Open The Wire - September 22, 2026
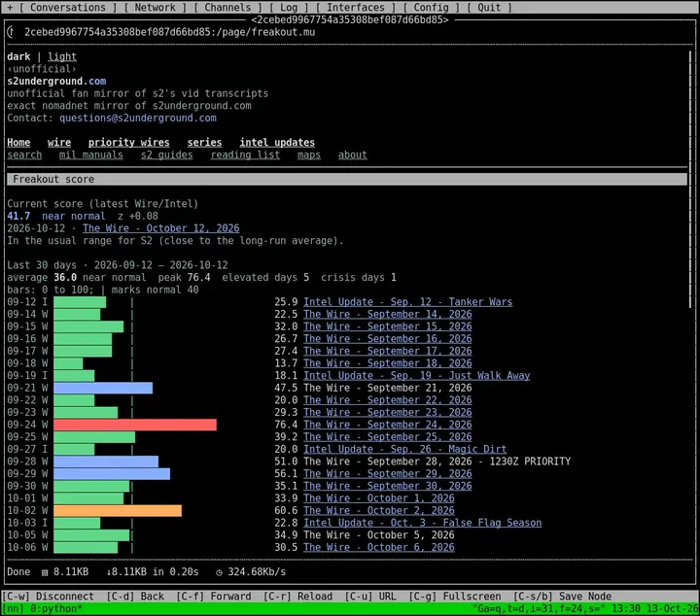The width and height of the screenshot is (700, 616). tap(388, 400)
